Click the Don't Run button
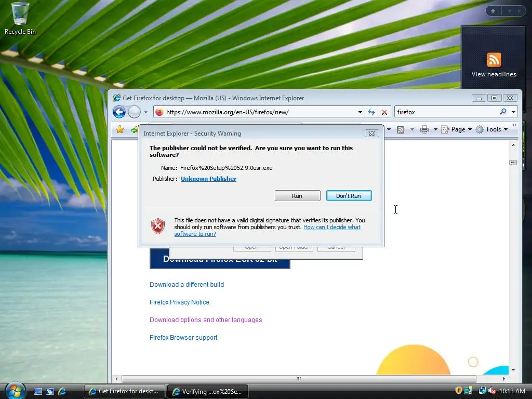 click(349, 196)
